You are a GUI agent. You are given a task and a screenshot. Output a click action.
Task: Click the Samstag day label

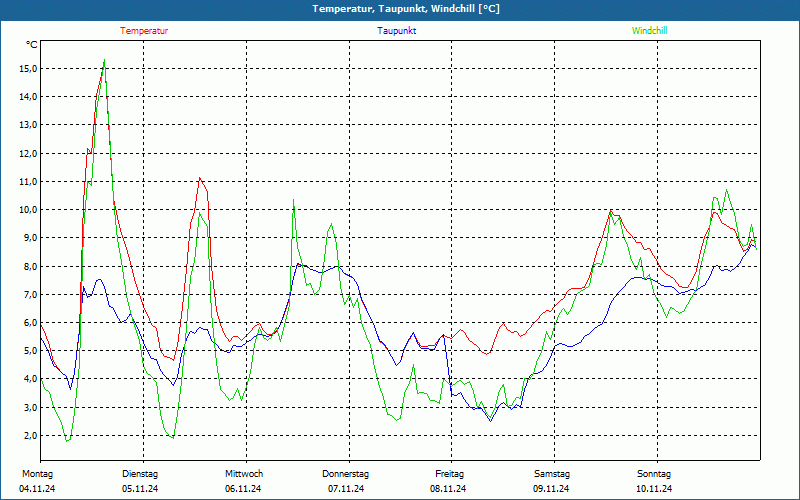[x=552, y=473]
